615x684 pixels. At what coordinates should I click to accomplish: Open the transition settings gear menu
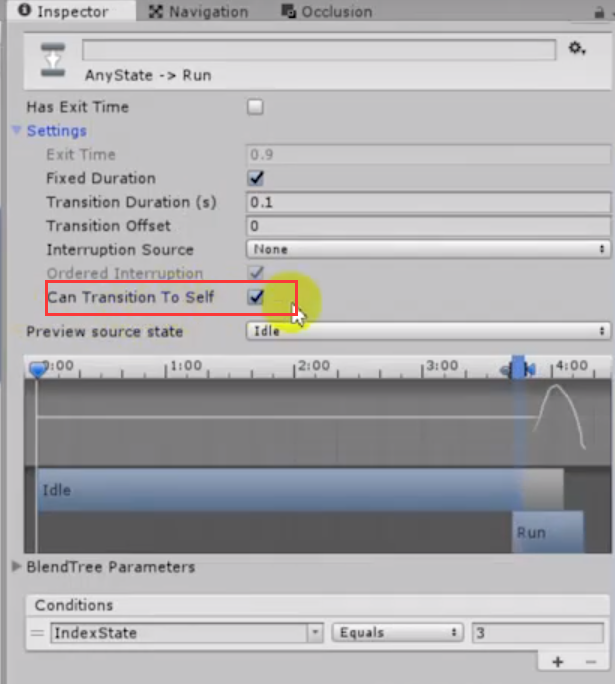tap(577, 48)
